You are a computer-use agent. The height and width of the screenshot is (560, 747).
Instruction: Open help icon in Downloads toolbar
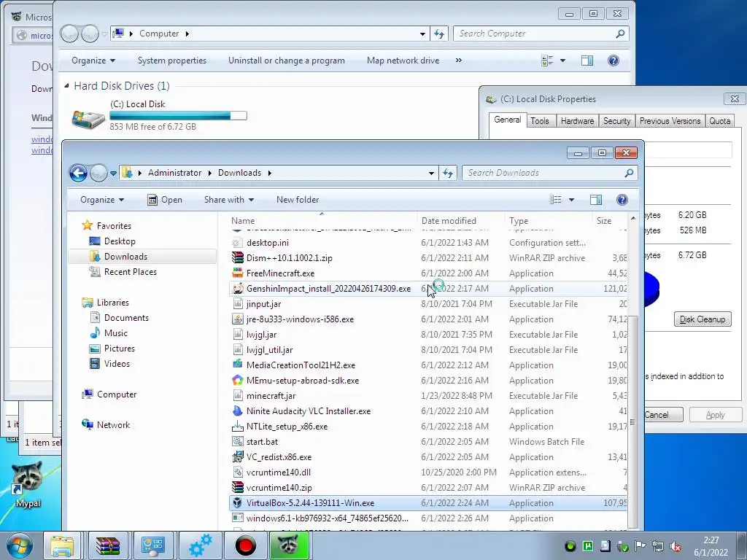[622, 200]
